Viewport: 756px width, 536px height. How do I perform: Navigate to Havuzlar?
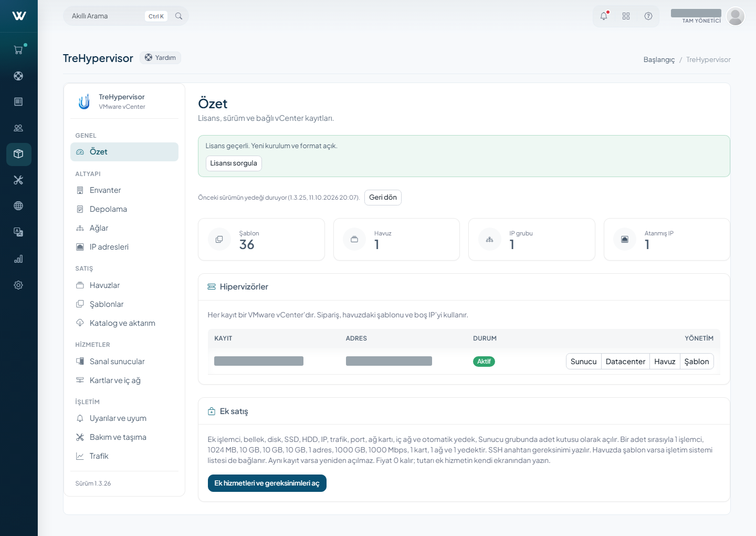pyautogui.click(x=124, y=285)
